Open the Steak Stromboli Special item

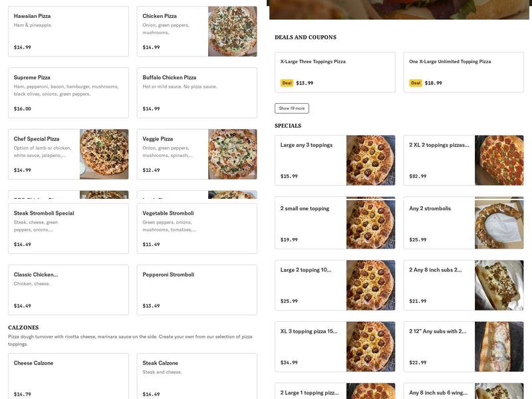pos(68,228)
